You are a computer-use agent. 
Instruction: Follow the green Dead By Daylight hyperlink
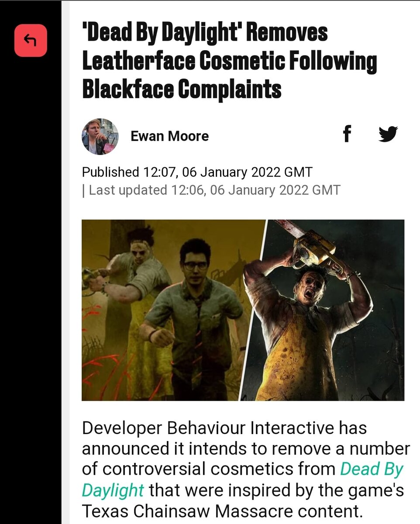(242, 479)
